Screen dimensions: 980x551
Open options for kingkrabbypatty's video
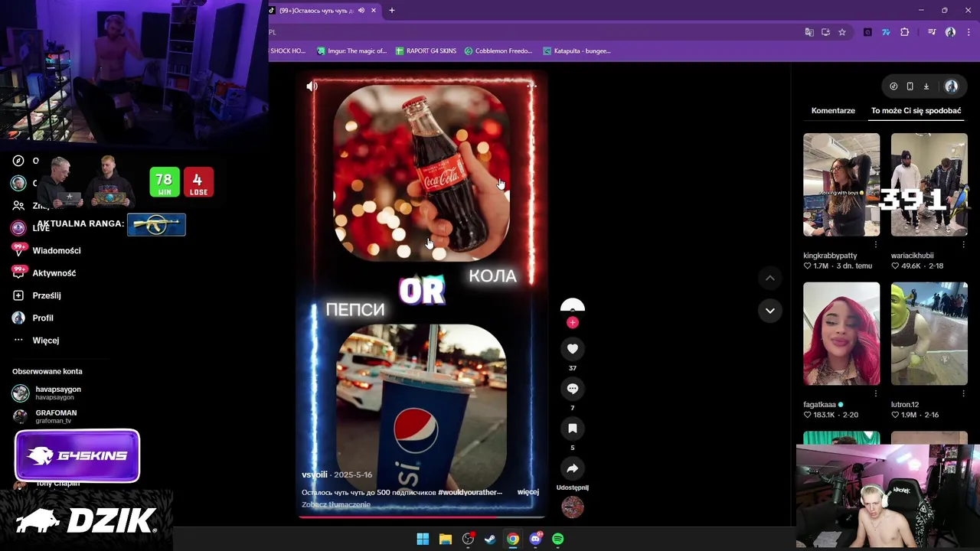875,245
